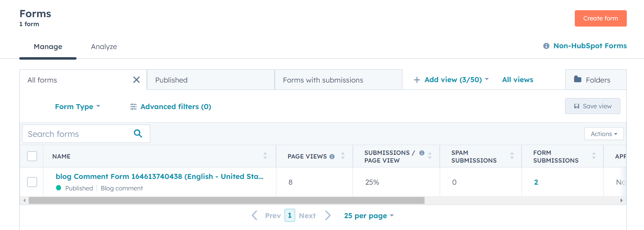The width and height of the screenshot is (644, 230).
Task: Close the All forms view tab
Action: 136,80
